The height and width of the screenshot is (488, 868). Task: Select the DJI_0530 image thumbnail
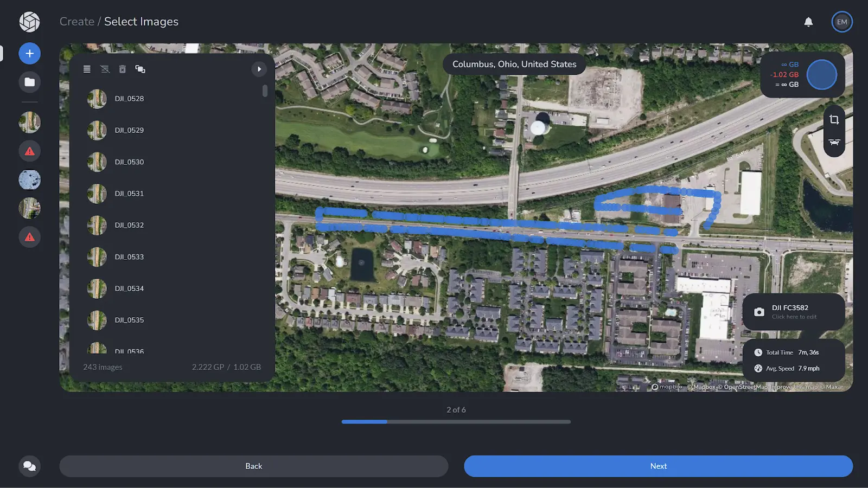point(97,162)
